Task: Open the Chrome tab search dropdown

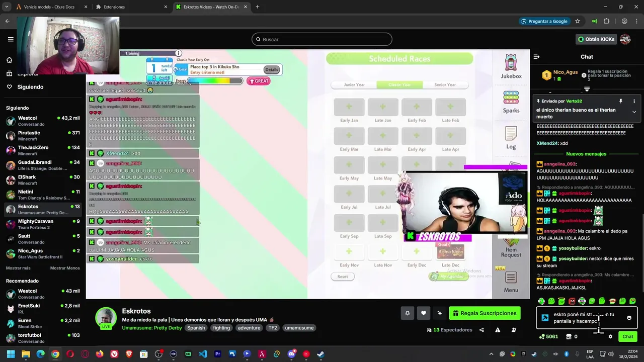Action: pyautogui.click(x=7, y=7)
